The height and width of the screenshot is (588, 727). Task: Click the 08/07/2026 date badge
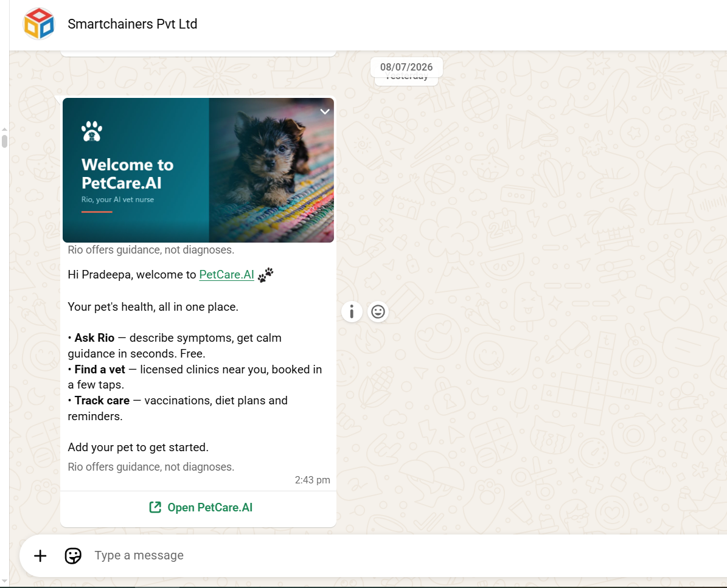[406, 67]
